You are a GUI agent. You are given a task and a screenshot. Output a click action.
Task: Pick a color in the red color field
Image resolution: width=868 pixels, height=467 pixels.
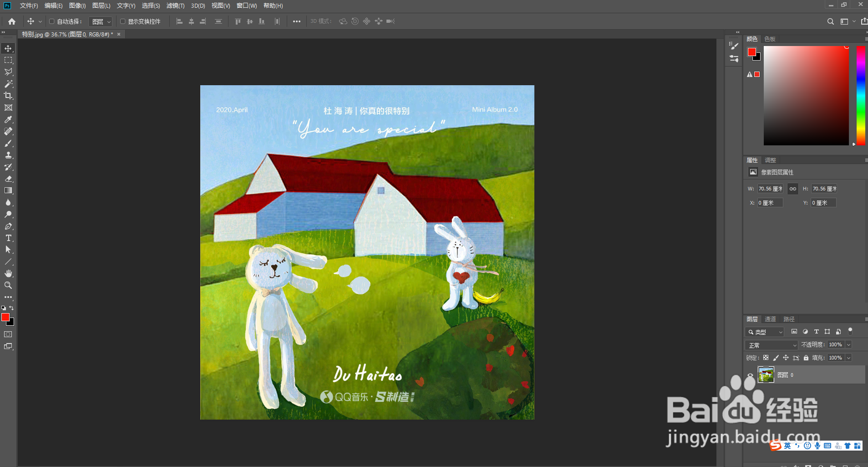point(806,96)
